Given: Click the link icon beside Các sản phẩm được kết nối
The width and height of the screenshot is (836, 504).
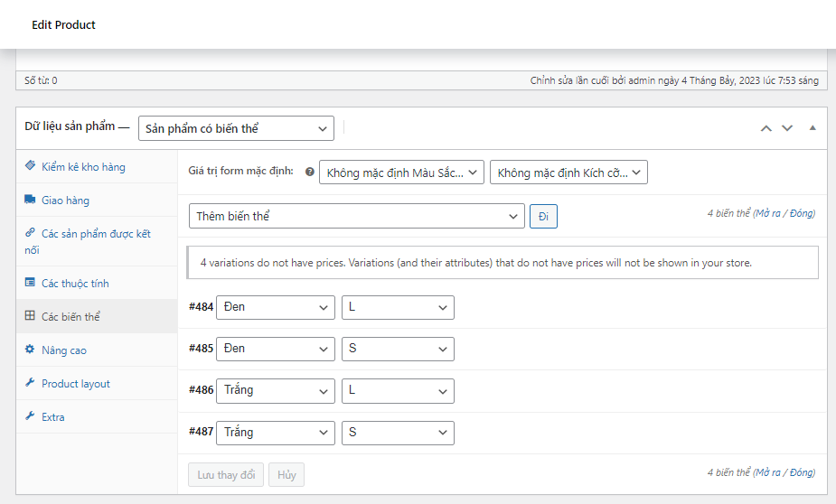Looking at the screenshot, I should pos(30,232).
